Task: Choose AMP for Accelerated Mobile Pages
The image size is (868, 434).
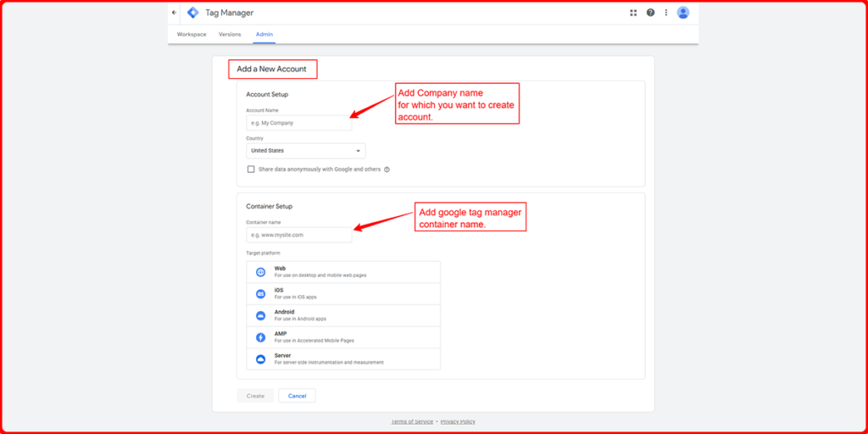Action: click(343, 337)
